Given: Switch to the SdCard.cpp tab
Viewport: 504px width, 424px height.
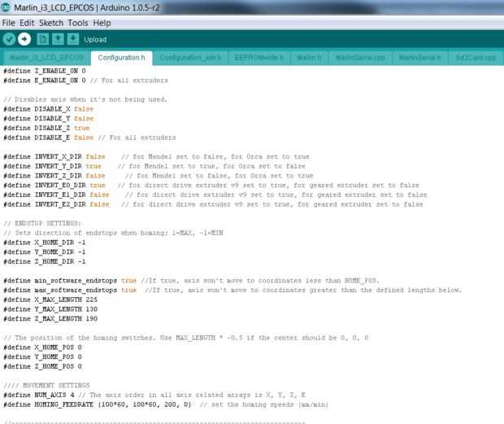Looking at the screenshot, I should pyautogui.click(x=476, y=58).
